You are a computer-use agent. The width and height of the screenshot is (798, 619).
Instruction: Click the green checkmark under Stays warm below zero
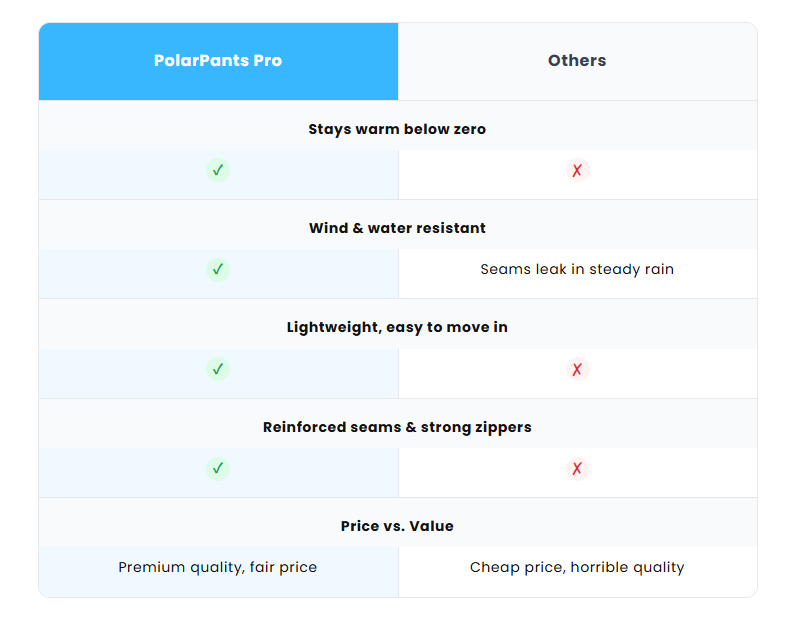point(218,170)
